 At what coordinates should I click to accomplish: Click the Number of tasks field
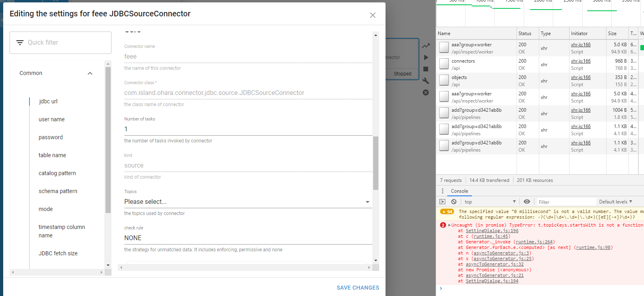(248, 129)
